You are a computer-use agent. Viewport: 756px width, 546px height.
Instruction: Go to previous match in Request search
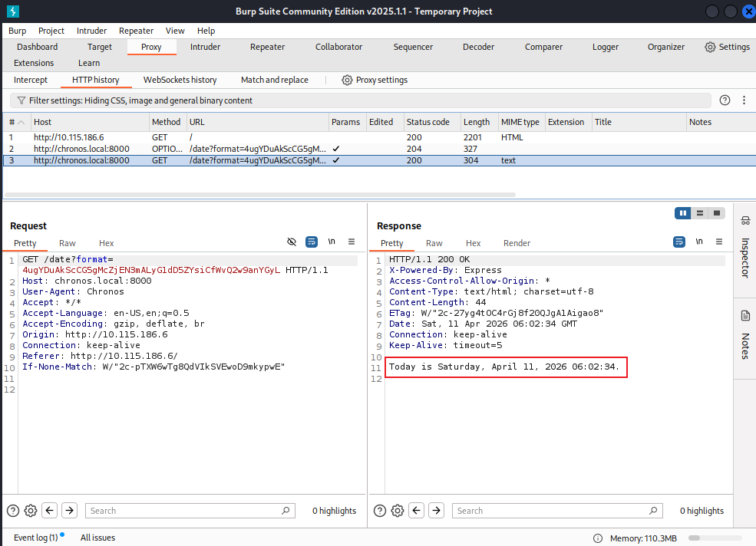click(x=50, y=510)
